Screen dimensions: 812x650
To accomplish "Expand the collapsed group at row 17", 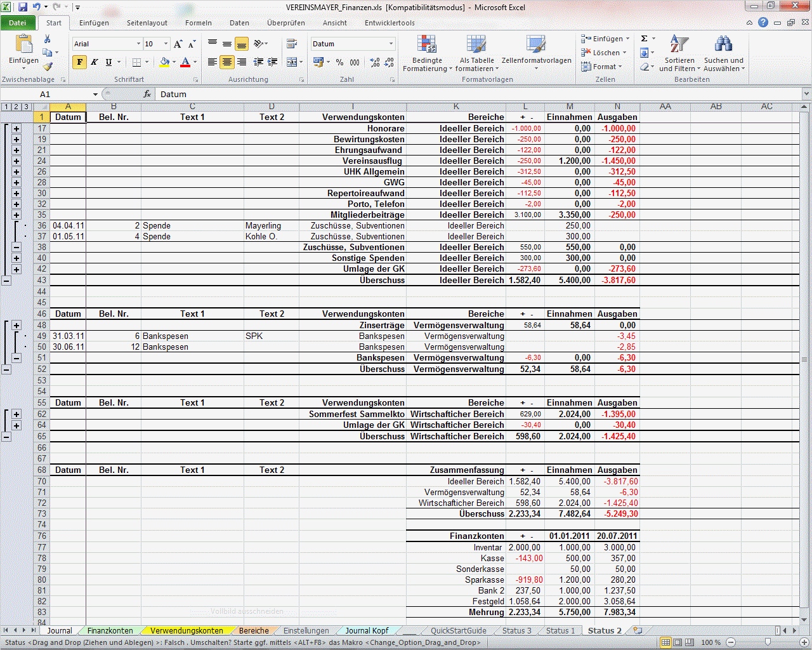I will (x=15, y=128).
